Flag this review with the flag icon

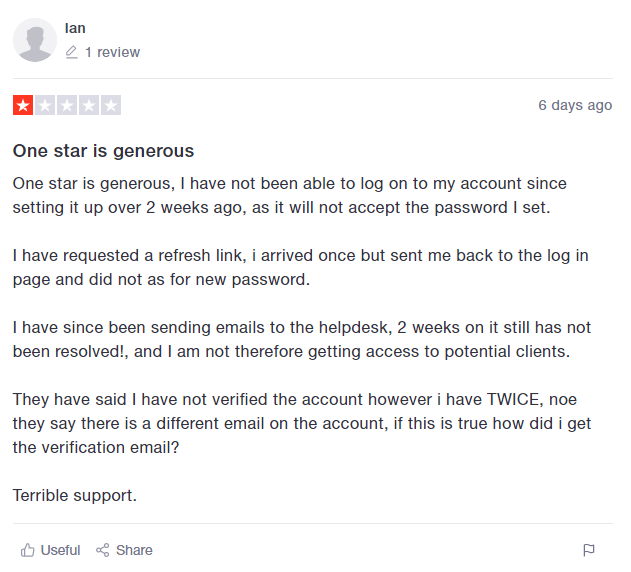pyautogui.click(x=589, y=550)
